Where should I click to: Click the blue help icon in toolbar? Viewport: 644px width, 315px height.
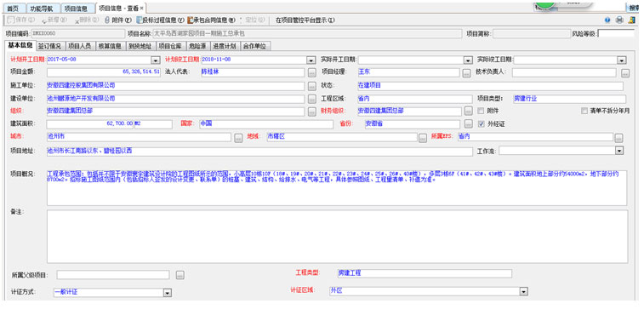607,20
